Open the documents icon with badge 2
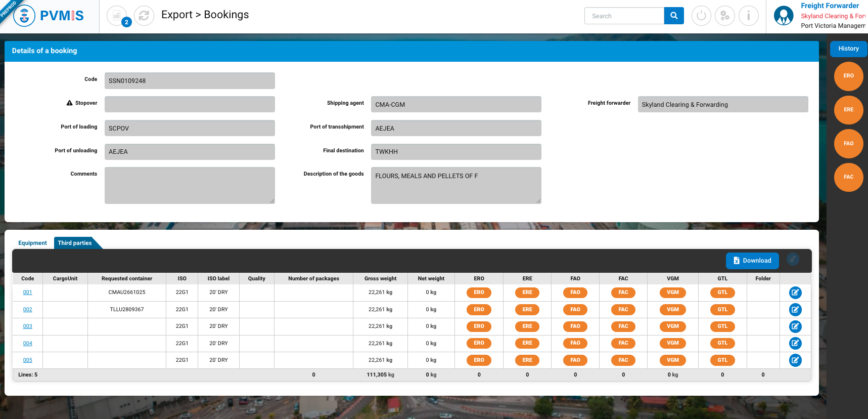 [x=117, y=16]
